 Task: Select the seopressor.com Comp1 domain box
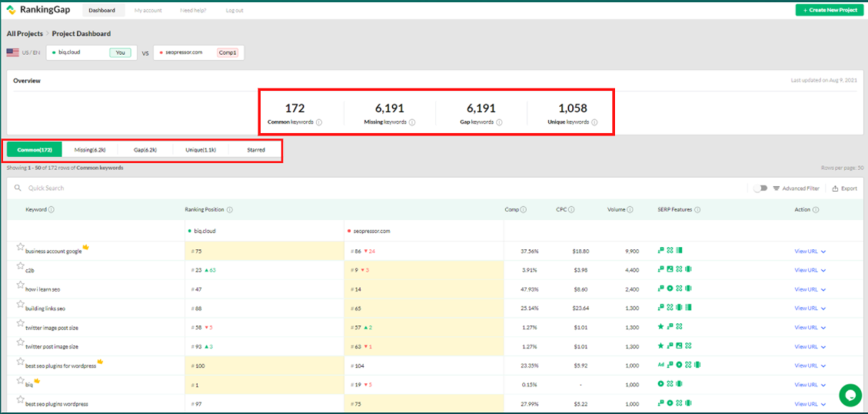pyautogui.click(x=198, y=52)
